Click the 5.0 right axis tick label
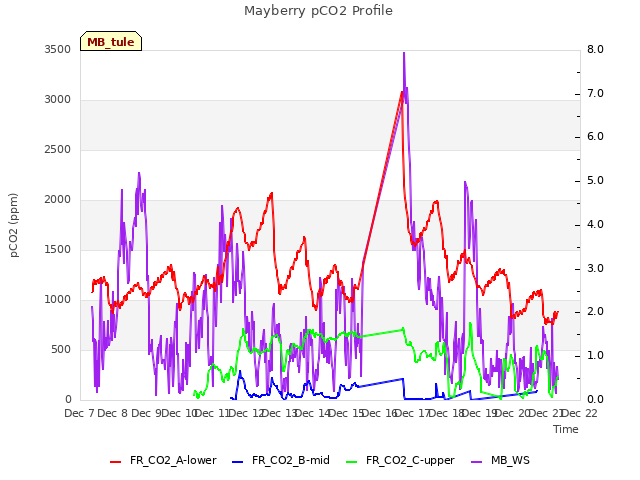This screenshot has height=480, width=640. click(595, 180)
